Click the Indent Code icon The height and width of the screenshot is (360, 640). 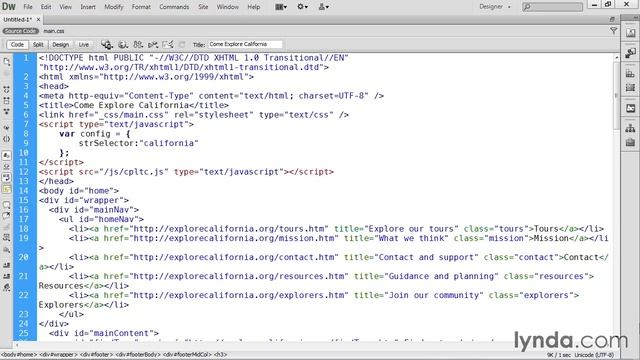(x=7, y=265)
